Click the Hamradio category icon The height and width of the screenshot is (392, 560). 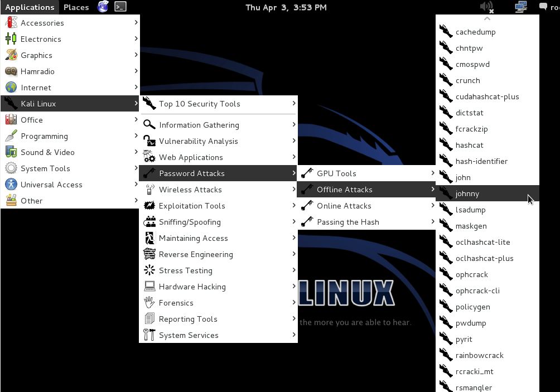point(11,71)
